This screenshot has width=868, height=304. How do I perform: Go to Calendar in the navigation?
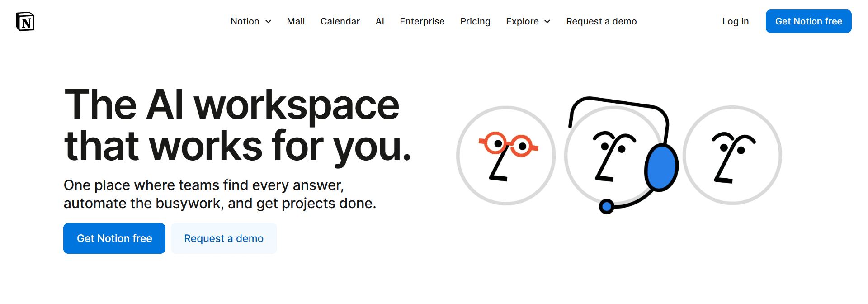tap(340, 21)
